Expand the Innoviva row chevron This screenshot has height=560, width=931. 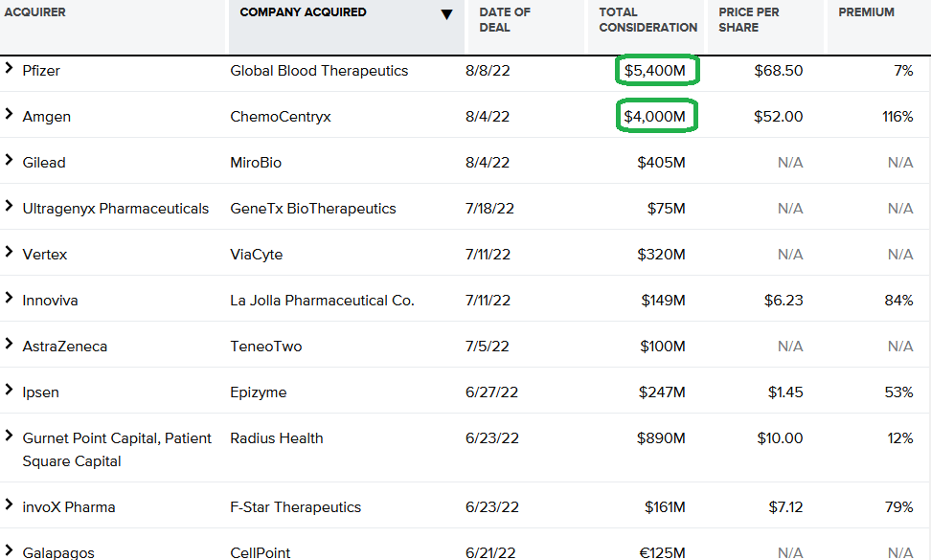tap(9, 298)
